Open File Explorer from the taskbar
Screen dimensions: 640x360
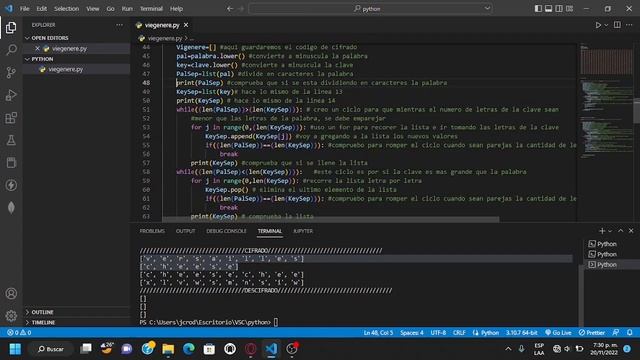(x=168, y=349)
